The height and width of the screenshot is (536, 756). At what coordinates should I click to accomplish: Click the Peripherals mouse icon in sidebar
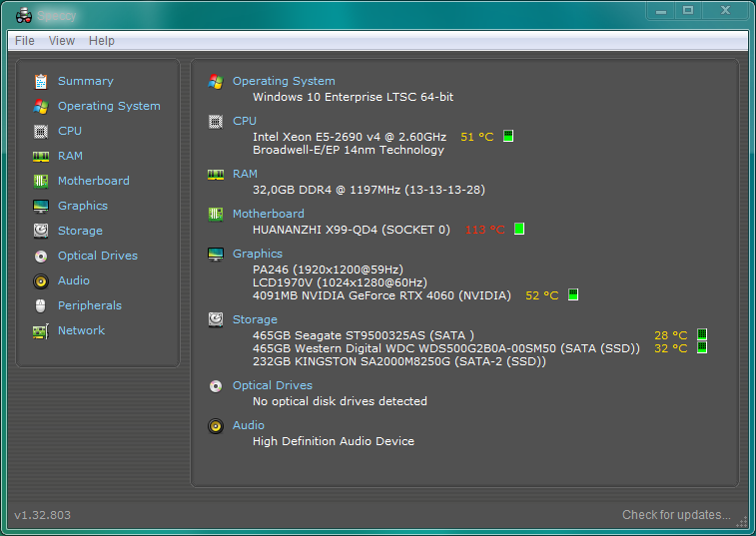[41, 306]
